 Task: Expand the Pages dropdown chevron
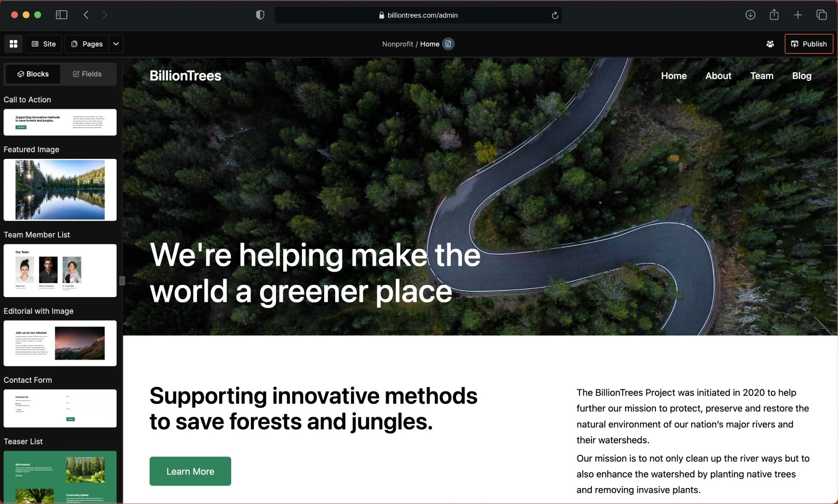[115, 44]
